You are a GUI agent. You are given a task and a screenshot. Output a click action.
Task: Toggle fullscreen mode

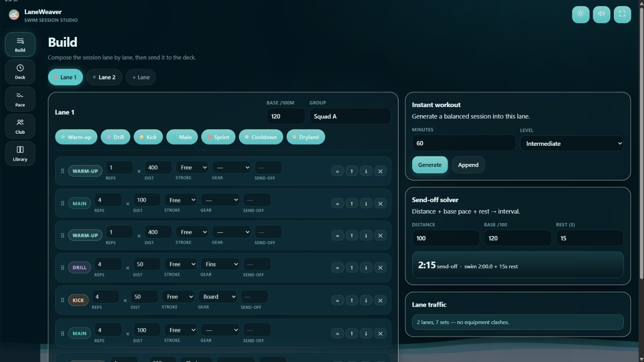tap(622, 14)
